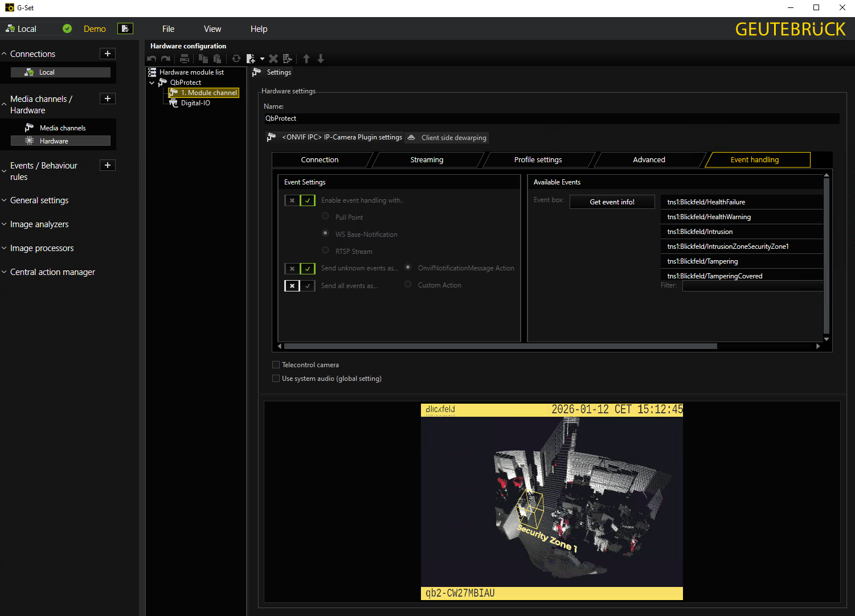This screenshot has height=616, width=855.
Task: Click the document check icon beside Demo
Action: [x=125, y=28]
